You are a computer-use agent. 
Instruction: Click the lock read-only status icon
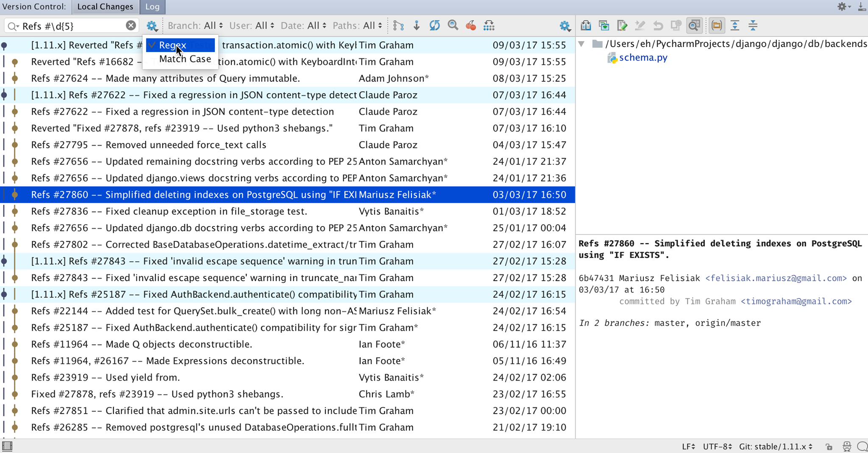tap(829, 447)
